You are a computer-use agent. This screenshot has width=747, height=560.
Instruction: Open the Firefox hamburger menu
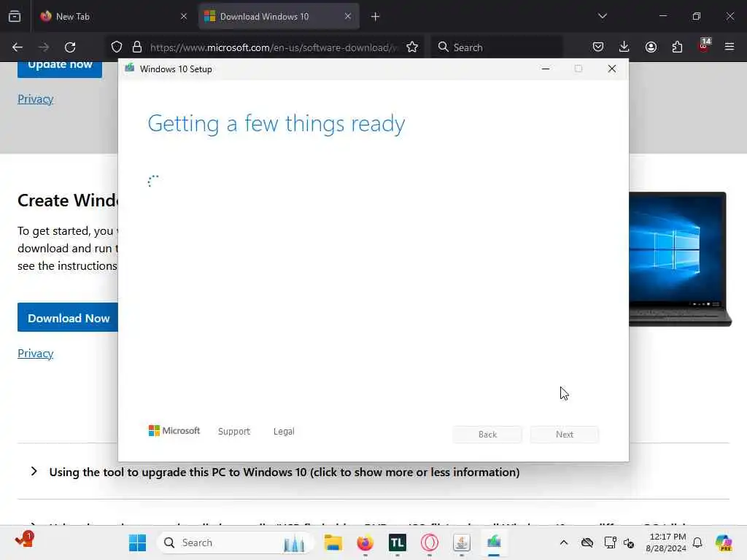coord(729,47)
